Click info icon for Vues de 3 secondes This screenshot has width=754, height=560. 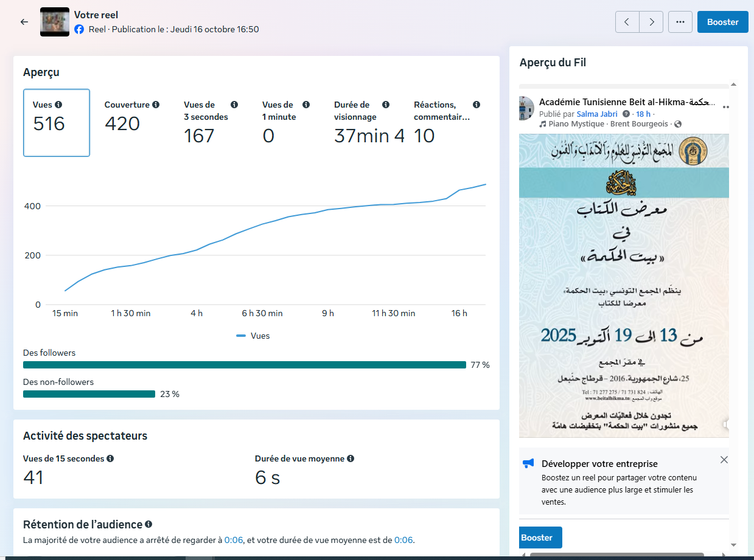[234, 105]
